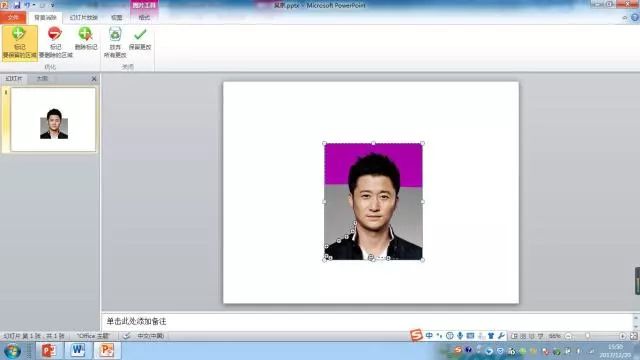Click the "Office 主题" status bar entry
The width and height of the screenshot is (640, 360).
pyautogui.click(x=93, y=336)
